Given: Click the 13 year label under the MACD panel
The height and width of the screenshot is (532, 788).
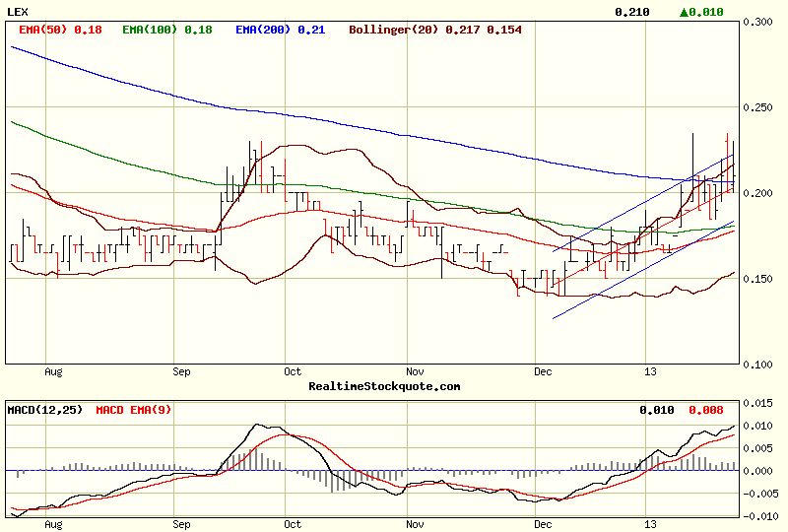Looking at the screenshot, I should (650, 524).
